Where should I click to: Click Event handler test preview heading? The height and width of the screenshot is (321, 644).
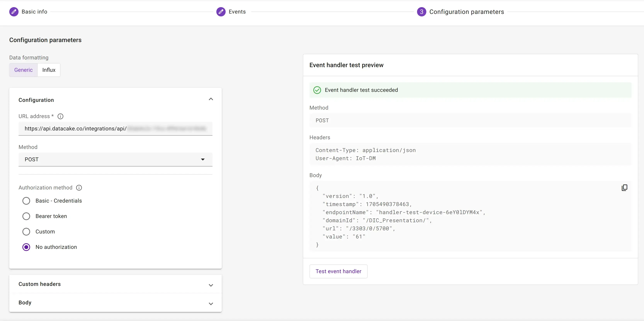click(346, 65)
